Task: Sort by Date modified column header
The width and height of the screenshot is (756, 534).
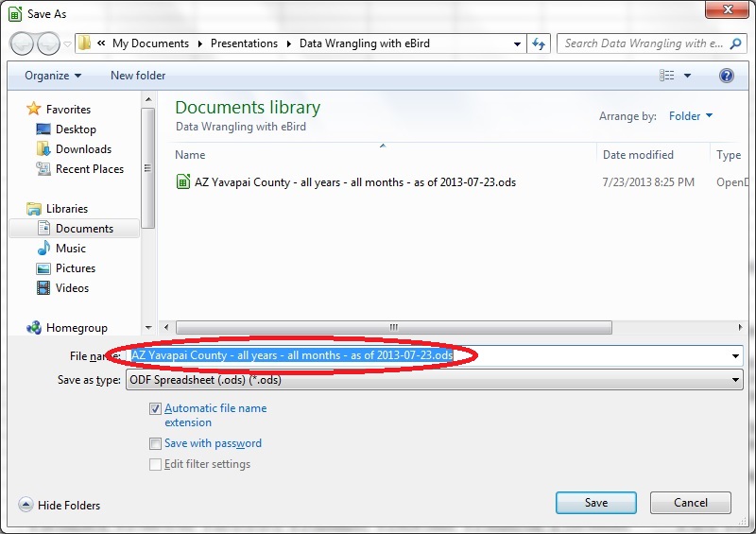Action: coord(638,155)
